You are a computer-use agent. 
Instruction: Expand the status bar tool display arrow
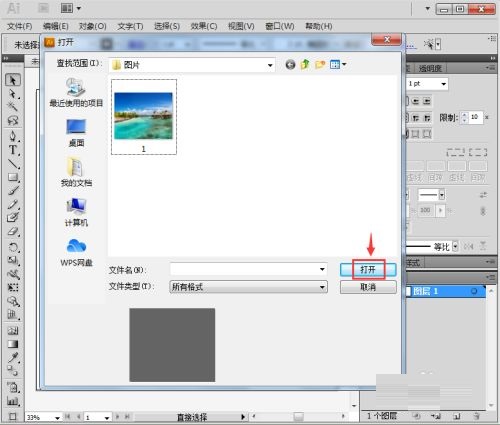(243, 417)
